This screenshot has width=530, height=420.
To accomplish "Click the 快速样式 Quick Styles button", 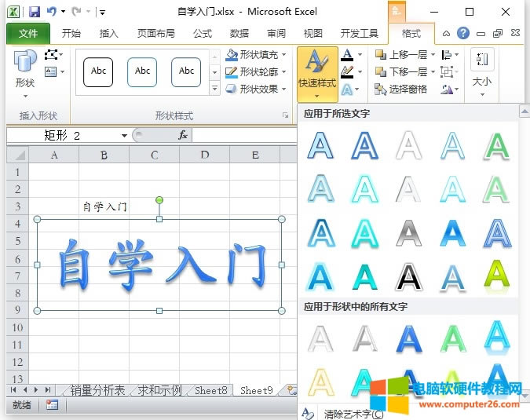I will (x=317, y=71).
